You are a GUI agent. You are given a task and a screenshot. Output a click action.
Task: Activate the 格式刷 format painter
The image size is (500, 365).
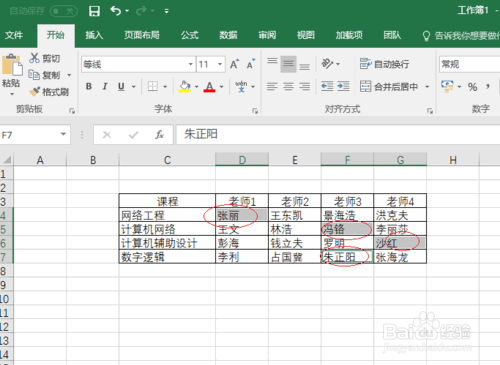(x=49, y=92)
